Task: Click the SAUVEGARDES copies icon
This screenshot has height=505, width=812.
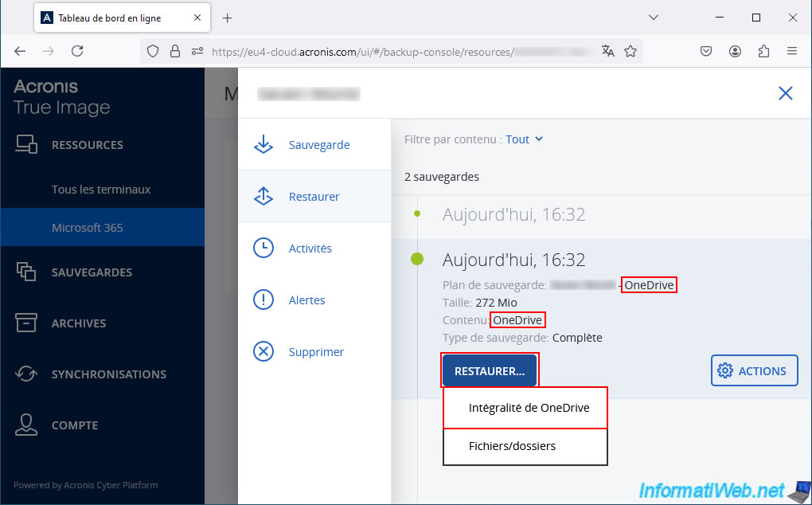Action: [26, 272]
